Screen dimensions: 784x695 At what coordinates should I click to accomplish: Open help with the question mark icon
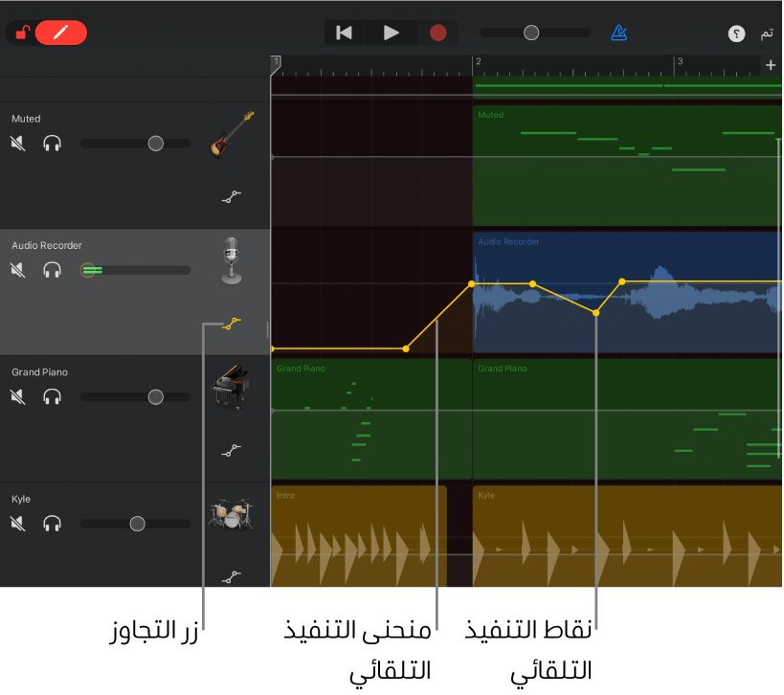(736, 34)
